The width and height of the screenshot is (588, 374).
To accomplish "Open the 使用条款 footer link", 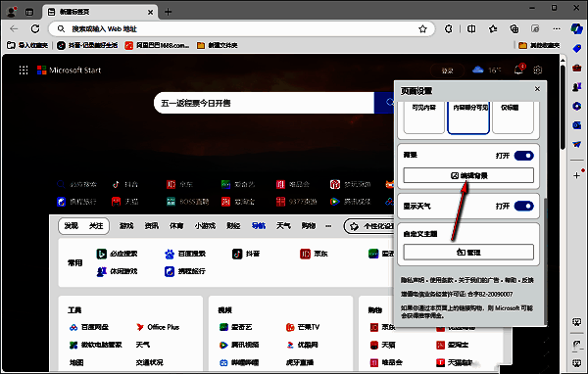I will 442,280.
